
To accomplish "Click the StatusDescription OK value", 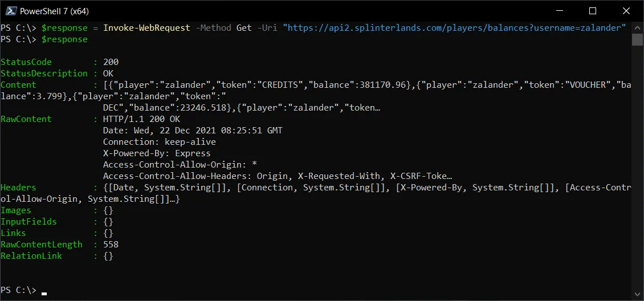I will tap(108, 74).
